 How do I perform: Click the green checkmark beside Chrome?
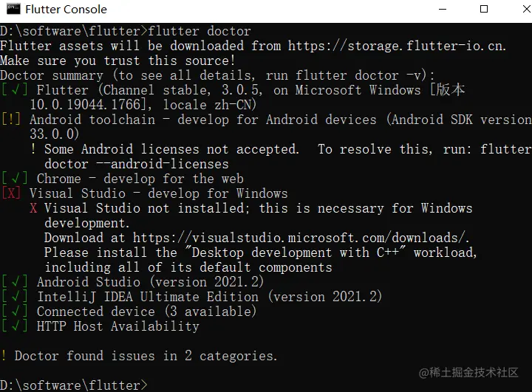click(x=14, y=179)
